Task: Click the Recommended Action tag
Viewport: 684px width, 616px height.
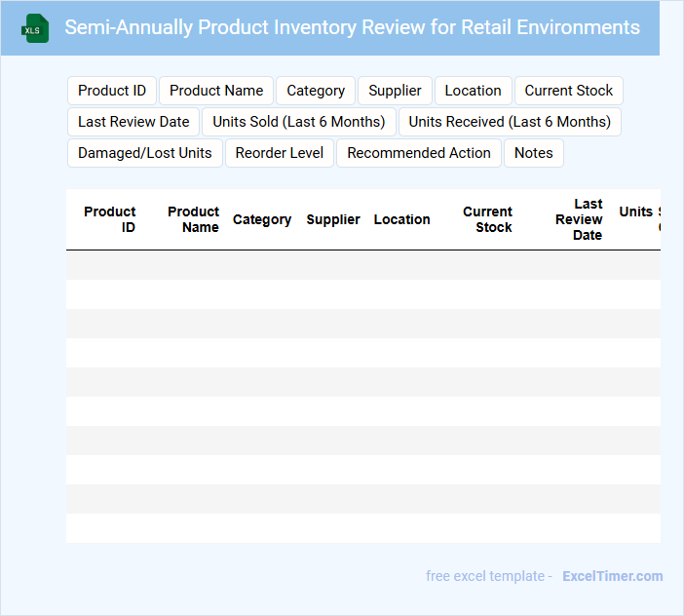Action: pos(419,153)
